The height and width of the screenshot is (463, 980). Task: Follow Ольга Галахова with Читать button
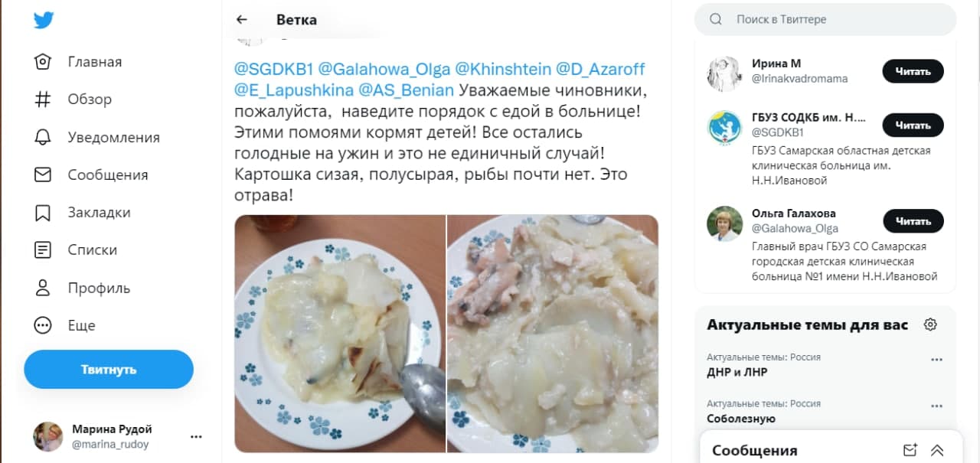[x=913, y=221]
